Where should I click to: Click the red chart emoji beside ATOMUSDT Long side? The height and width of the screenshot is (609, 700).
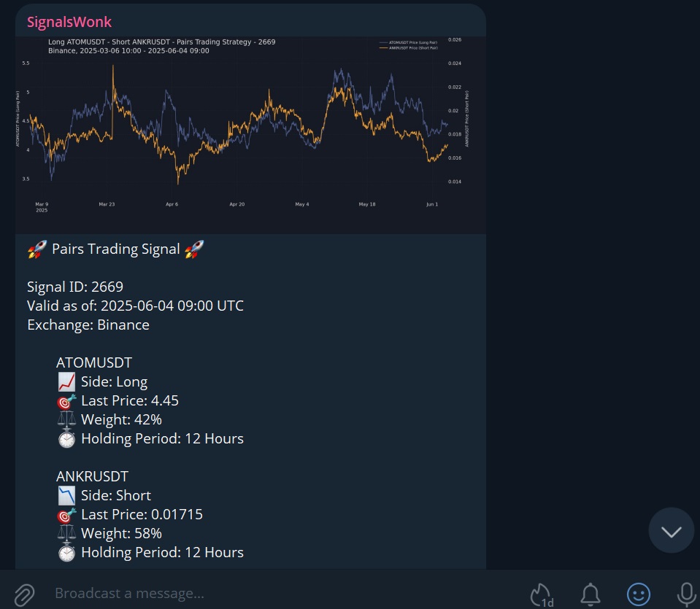(x=66, y=381)
